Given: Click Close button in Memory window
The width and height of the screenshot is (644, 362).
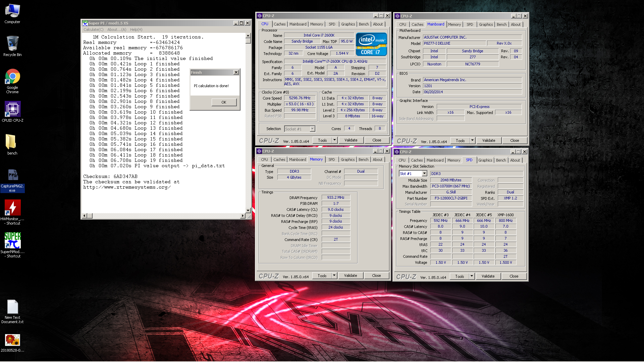Looking at the screenshot, I should pyautogui.click(x=376, y=276).
